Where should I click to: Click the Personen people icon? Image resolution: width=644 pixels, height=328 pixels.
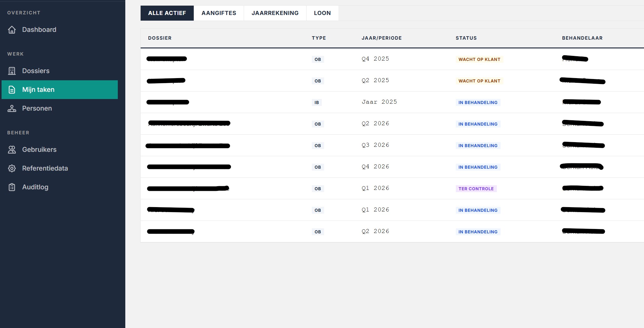pos(12,108)
